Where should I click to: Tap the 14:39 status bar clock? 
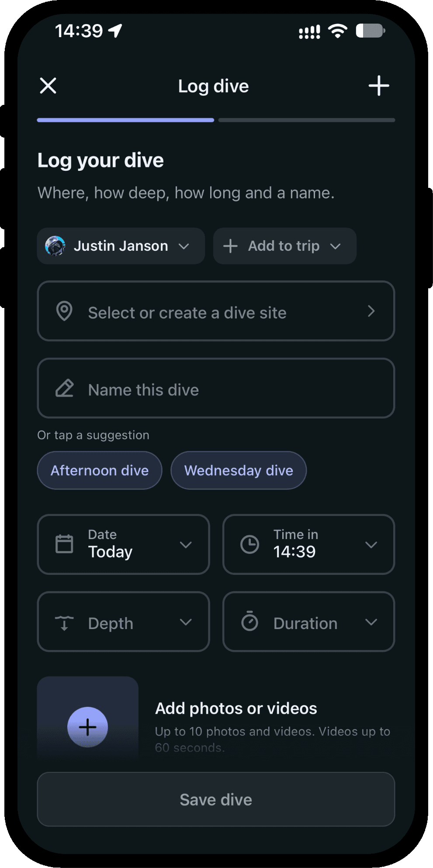tap(79, 31)
